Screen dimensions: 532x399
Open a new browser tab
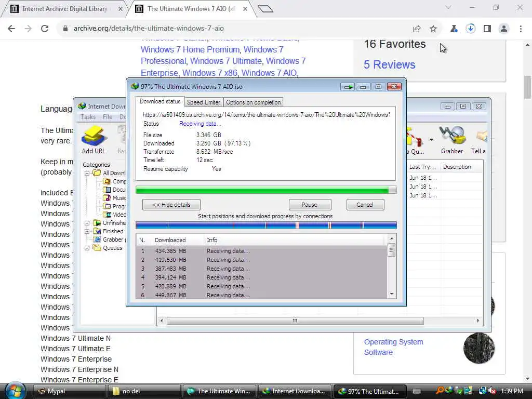pyautogui.click(x=265, y=9)
